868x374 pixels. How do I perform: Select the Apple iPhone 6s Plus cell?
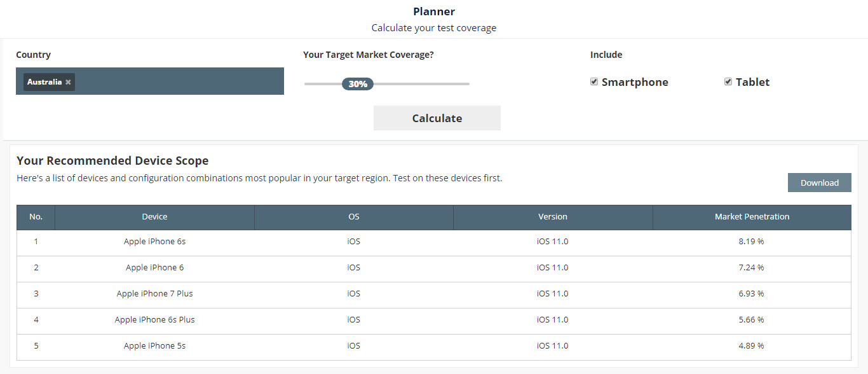click(x=155, y=320)
